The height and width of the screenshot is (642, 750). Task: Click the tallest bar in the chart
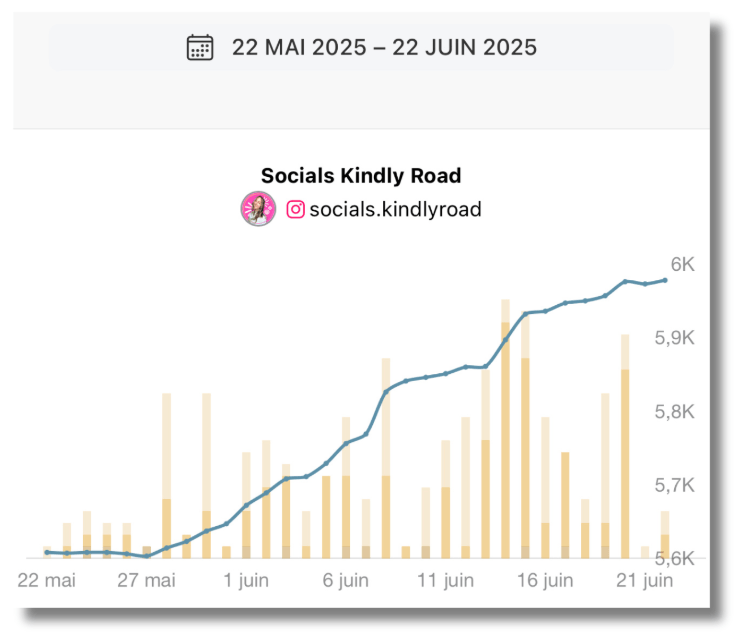pos(505,430)
